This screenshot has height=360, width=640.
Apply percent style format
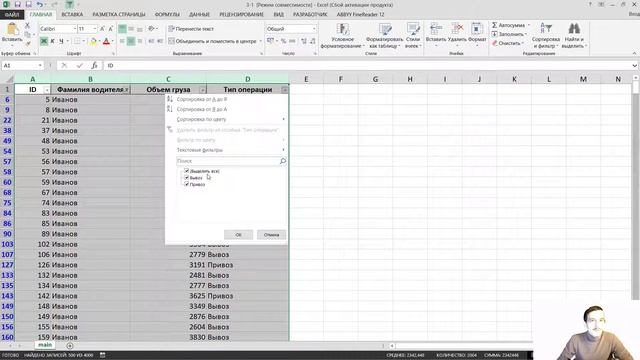[x=283, y=41]
